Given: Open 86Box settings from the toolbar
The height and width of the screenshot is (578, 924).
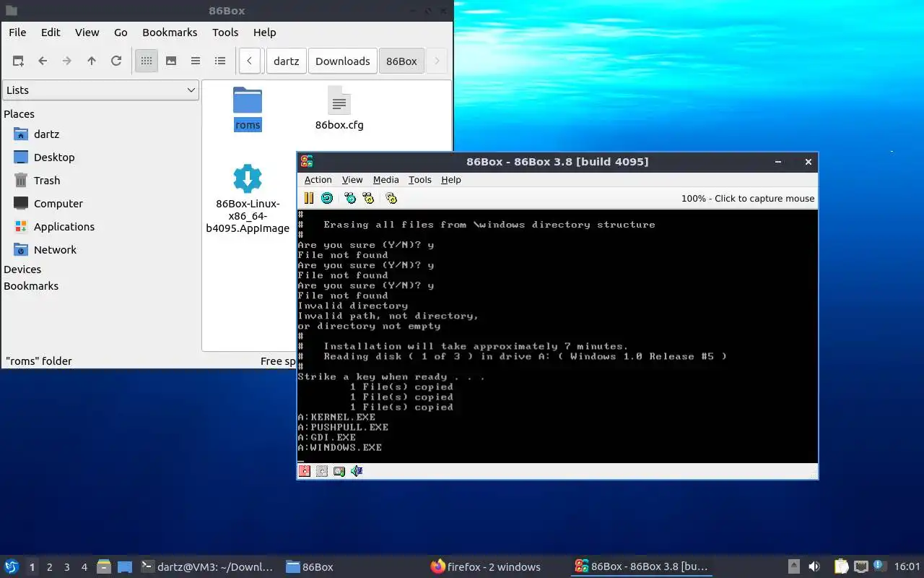Looking at the screenshot, I should pyautogui.click(x=391, y=198).
